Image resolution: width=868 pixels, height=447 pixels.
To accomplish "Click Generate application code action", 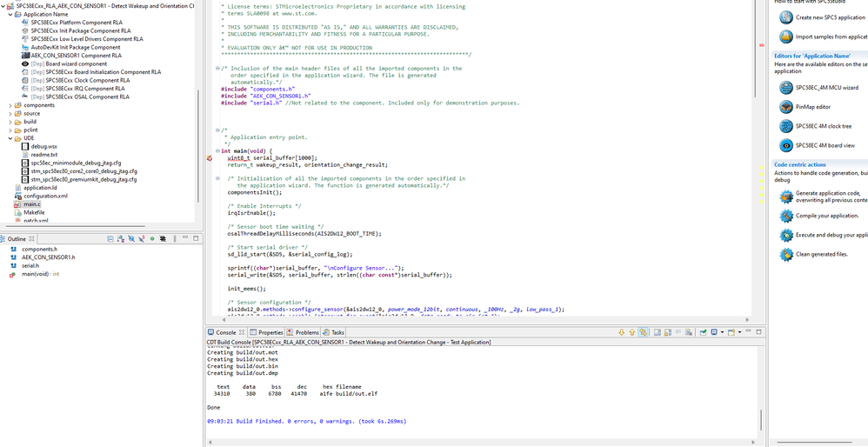I will [x=831, y=197].
